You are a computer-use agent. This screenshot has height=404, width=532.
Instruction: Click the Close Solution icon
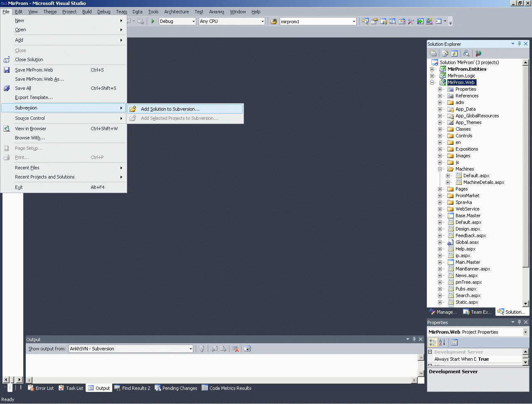click(x=7, y=59)
